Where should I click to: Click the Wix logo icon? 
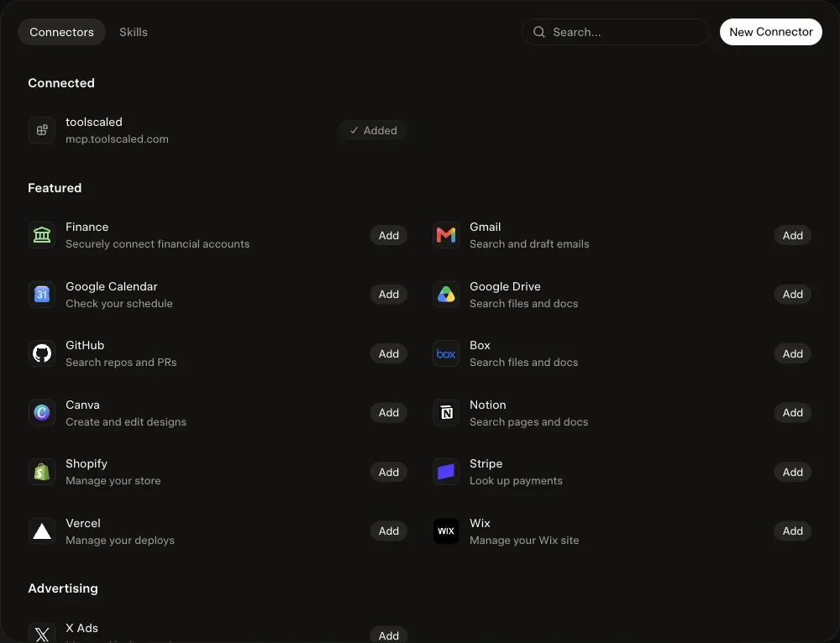click(446, 531)
